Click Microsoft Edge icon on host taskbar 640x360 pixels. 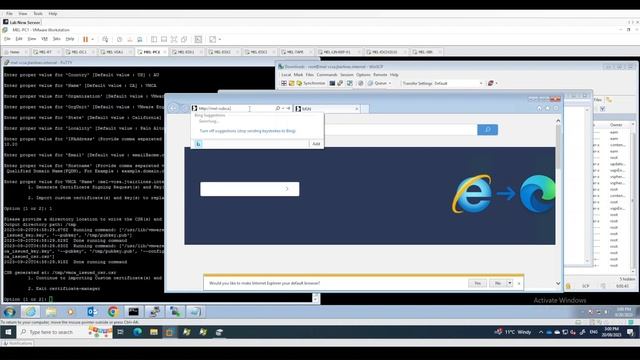click(137, 332)
